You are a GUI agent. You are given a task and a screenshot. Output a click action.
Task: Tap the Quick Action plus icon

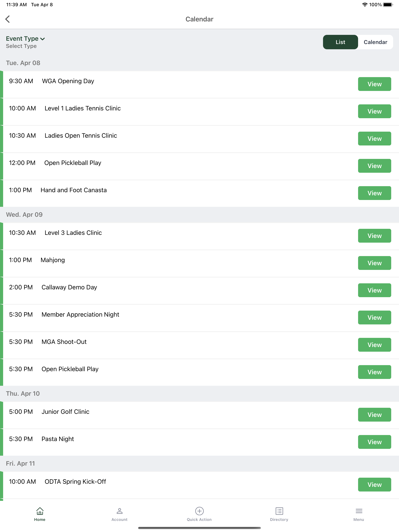tap(199, 511)
